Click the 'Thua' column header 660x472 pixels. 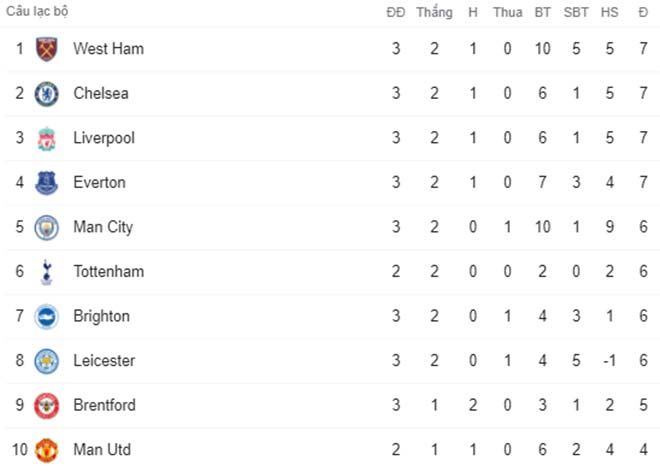click(507, 12)
